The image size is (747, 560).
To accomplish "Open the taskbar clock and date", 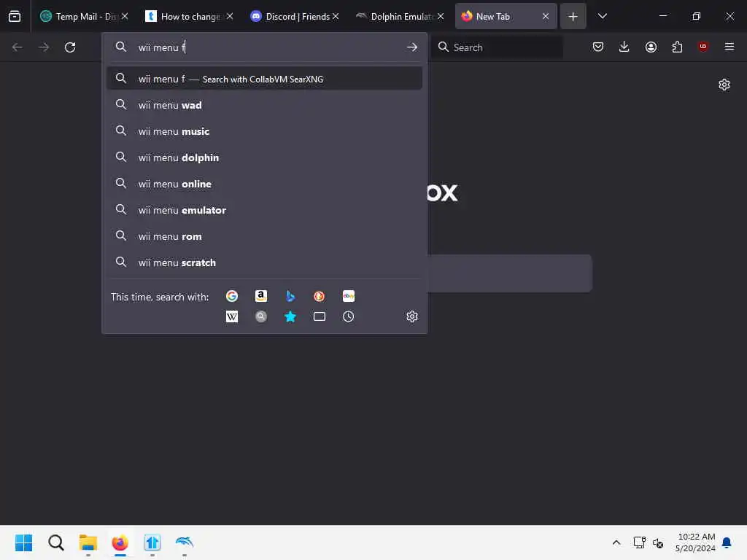I will (x=695, y=542).
